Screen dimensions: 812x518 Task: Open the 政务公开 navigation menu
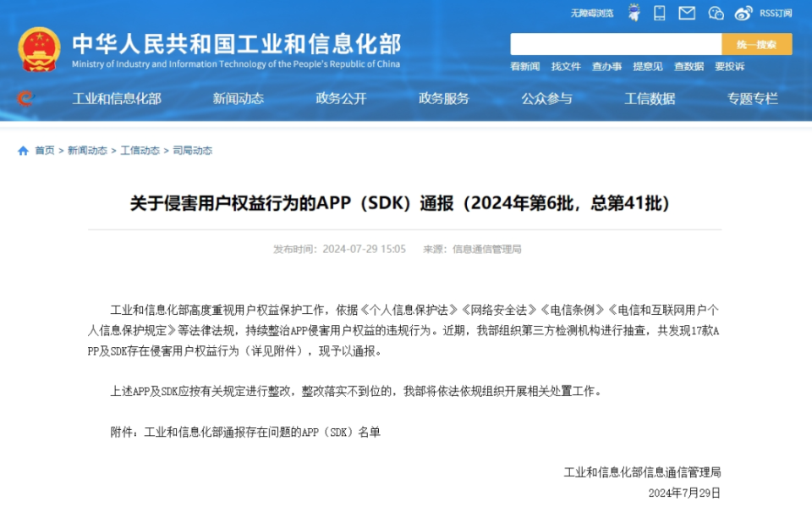pos(341,98)
